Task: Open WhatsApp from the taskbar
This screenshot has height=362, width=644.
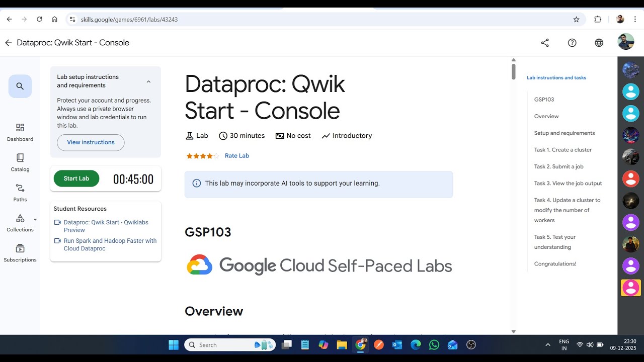Action: click(x=434, y=345)
